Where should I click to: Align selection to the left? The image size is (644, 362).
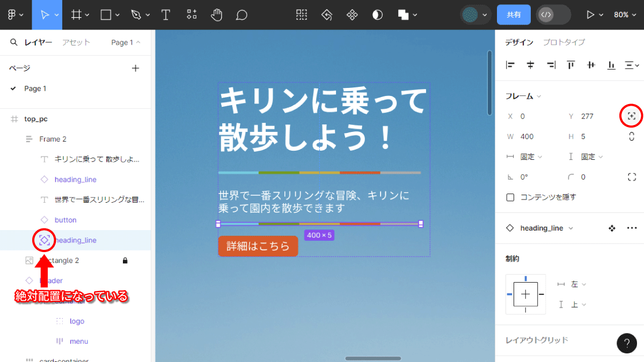coord(510,65)
